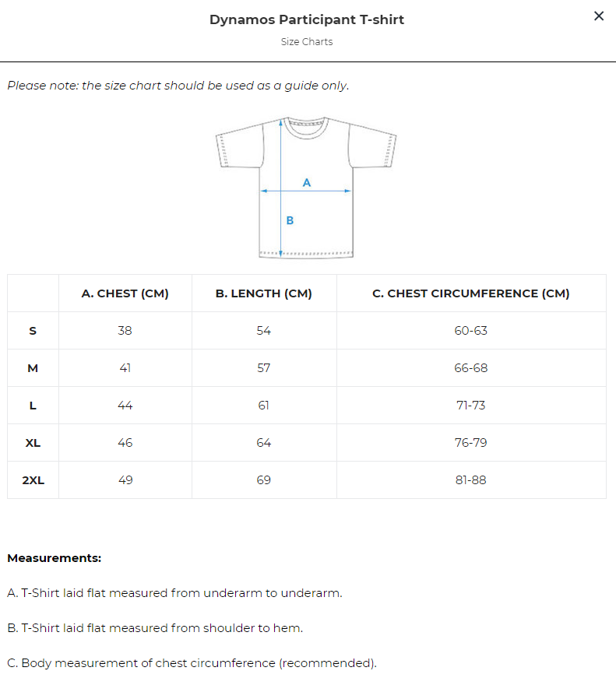The width and height of the screenshot is (616, 692).
Task: Click the blue letter B on diagram
Action: pyautogui.click(x=290, y=221)
